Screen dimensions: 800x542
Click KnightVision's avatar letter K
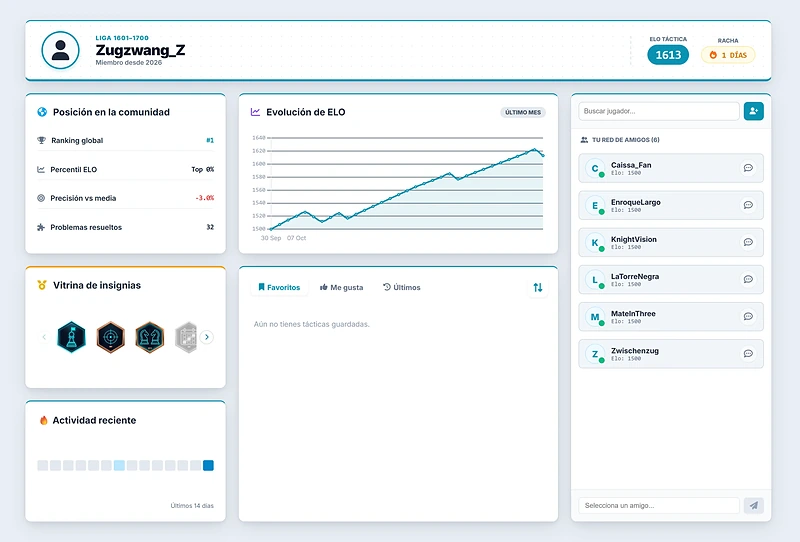coord(595,242)
